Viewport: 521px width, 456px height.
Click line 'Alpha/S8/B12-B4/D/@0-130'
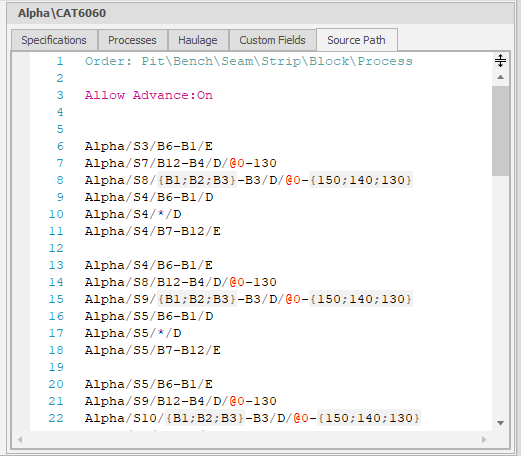pyautogui.click(x=181, y=282)
